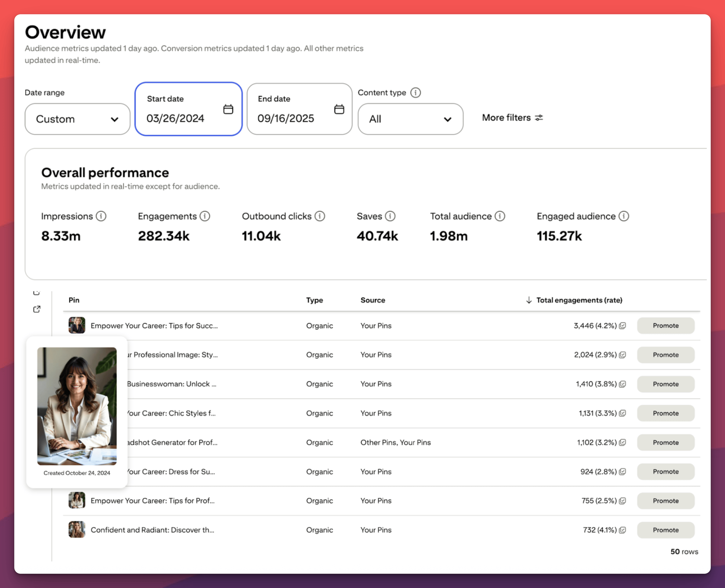Click the Engaged audience info icon
The height and width of the screenshot is (588, 725).
624,216
